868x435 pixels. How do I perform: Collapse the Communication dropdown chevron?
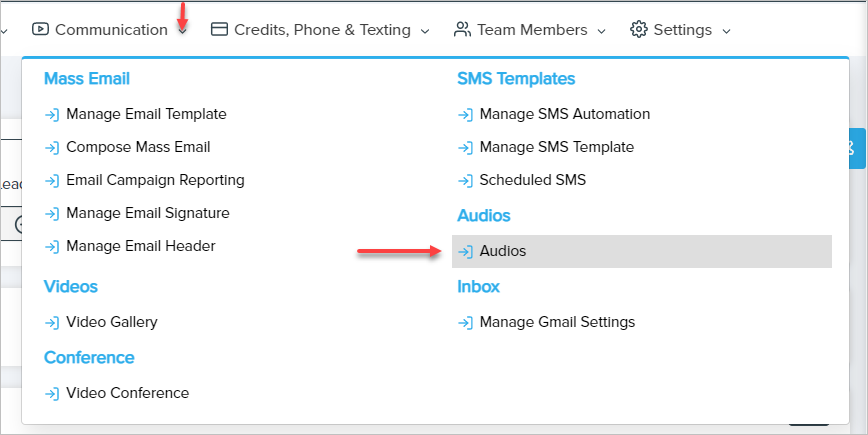point(182,31)
